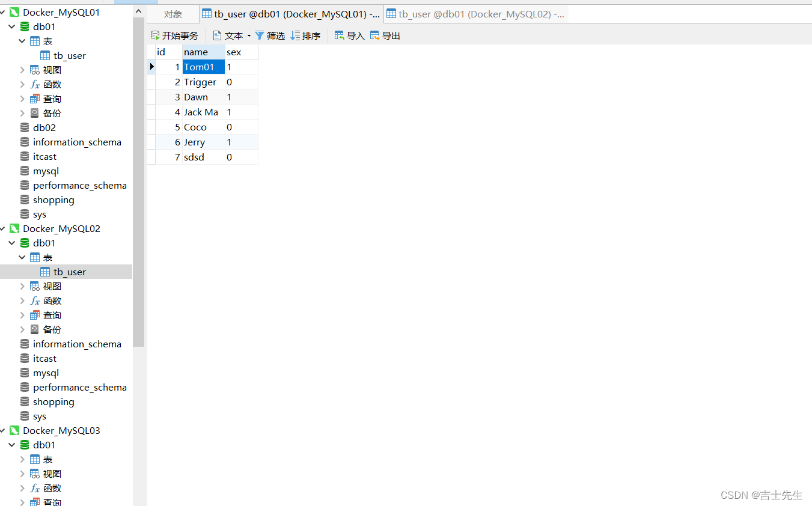Select the information_schema database under Docker_MySQL01
This screenshot has height=506, width=812.
[77, 142]
